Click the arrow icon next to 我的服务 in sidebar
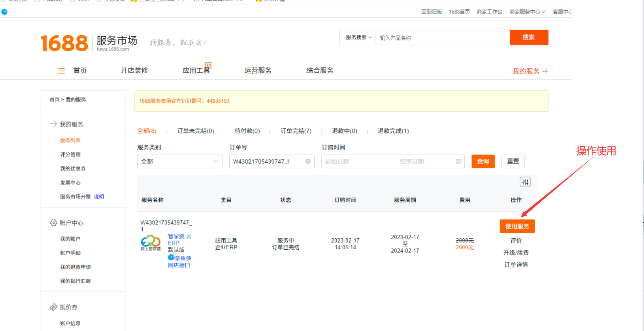Viewport: 644px width, 331px height. [53, 124]
